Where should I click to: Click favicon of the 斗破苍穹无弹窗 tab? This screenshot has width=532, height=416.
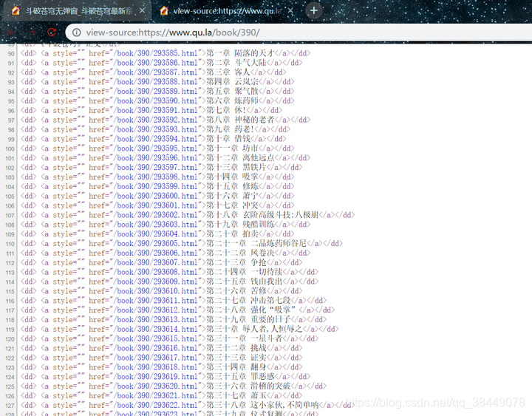[16, 11]
